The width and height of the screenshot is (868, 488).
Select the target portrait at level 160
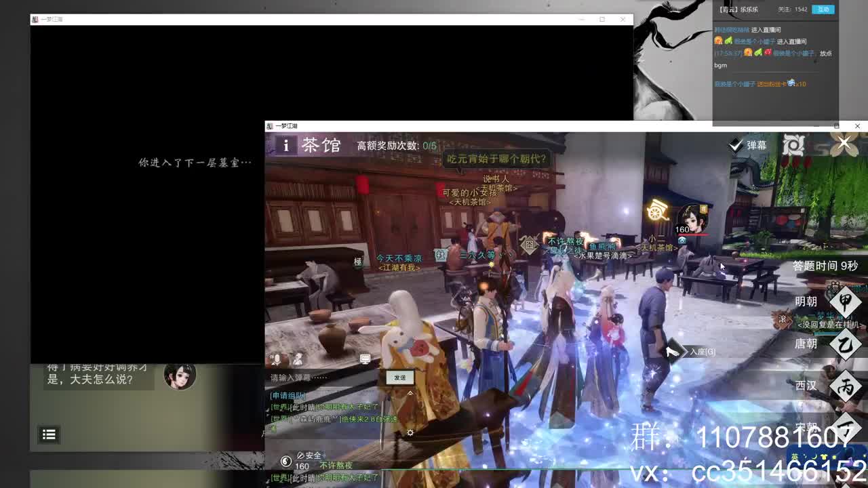click(692, 218)
